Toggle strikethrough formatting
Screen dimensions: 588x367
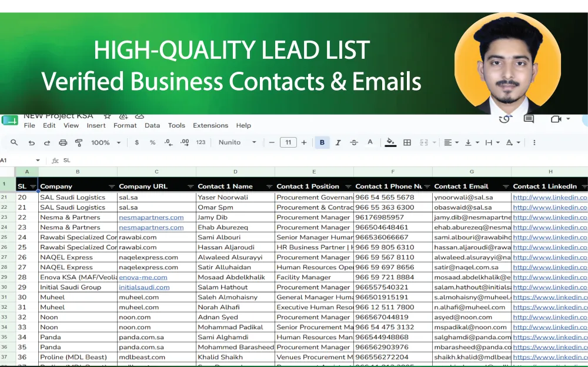(x=353, y=142)
